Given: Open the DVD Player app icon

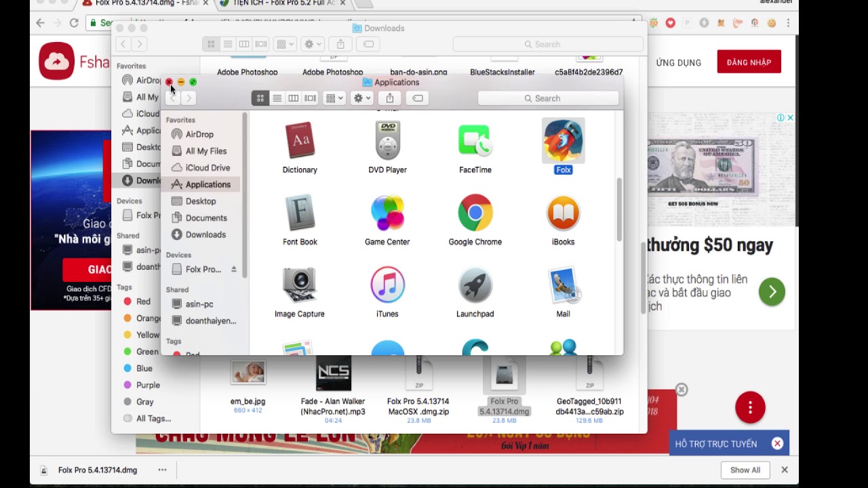Looking at the screenshot, I should pyautogui.click(x=387, y=141).
